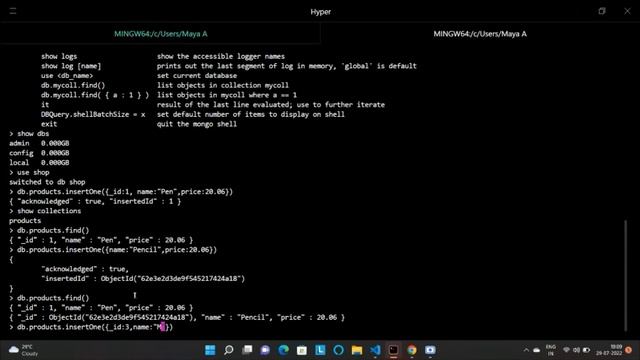Switch to the second MINGW64 tab
The width and height of the screenshot is (640, 360).
coord(480,34)
